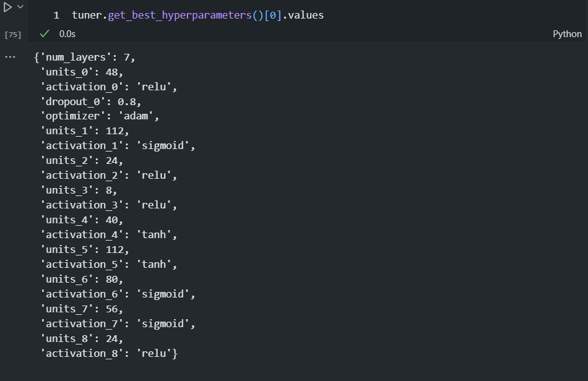Select 'units_6': 80 output line
588x381 pixels.
pos(82,280)
